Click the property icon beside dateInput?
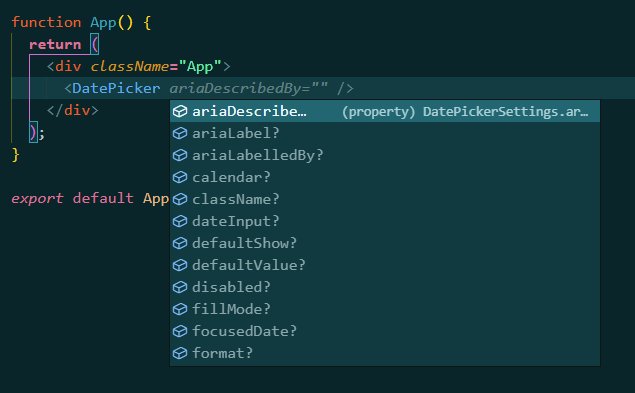 click(180, 221)
